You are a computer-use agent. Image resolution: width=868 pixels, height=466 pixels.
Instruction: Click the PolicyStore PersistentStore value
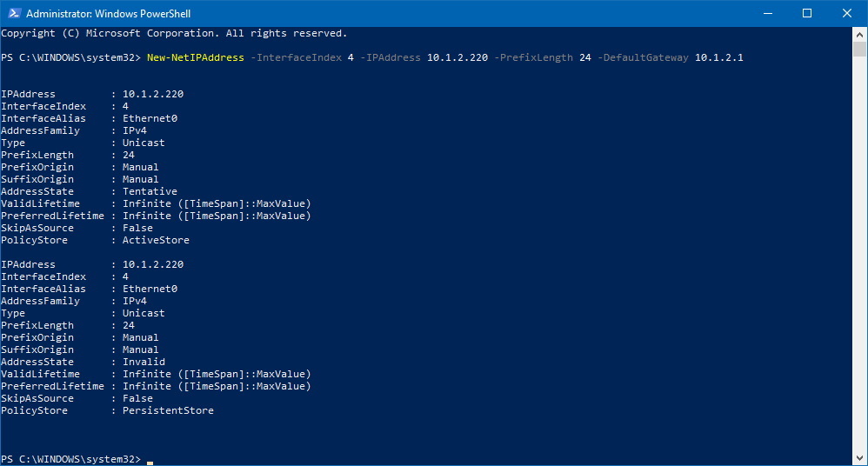[x=168, y=410]
